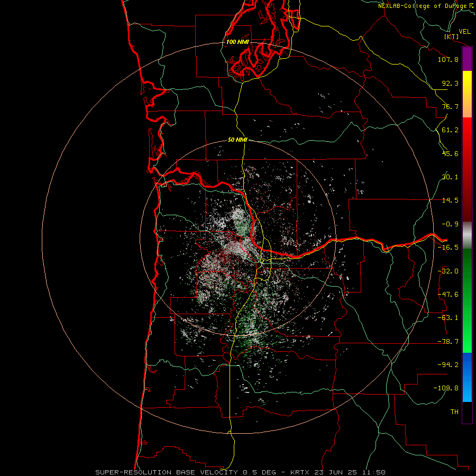The image size is (476, 476).
Task: Click the blue segment of velocity color bar
Action: coord(467,377)
